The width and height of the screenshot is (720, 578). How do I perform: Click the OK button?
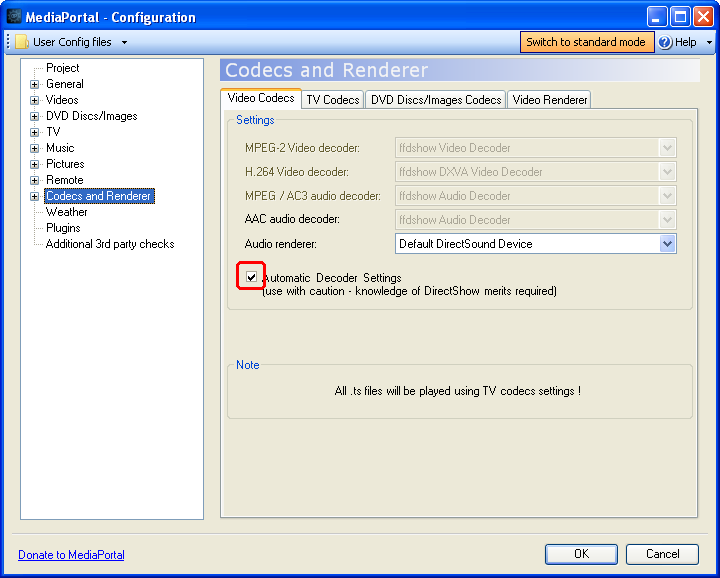[581, 554]
